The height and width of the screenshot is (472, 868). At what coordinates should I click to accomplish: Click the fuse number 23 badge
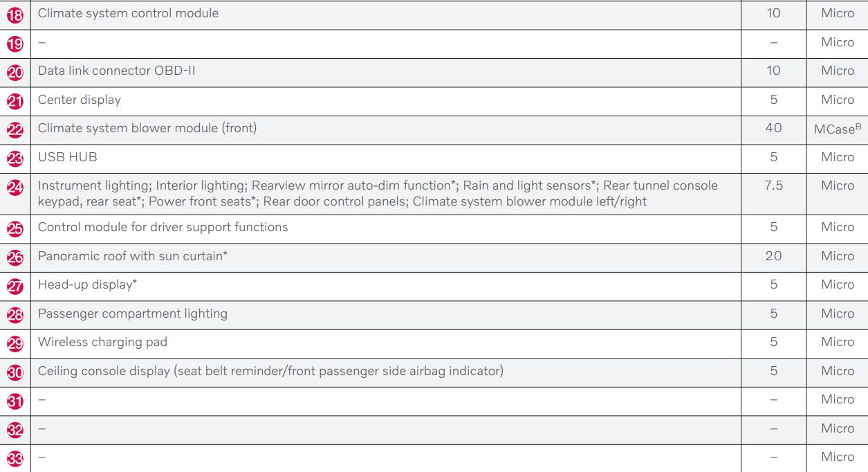pos(15,158)
